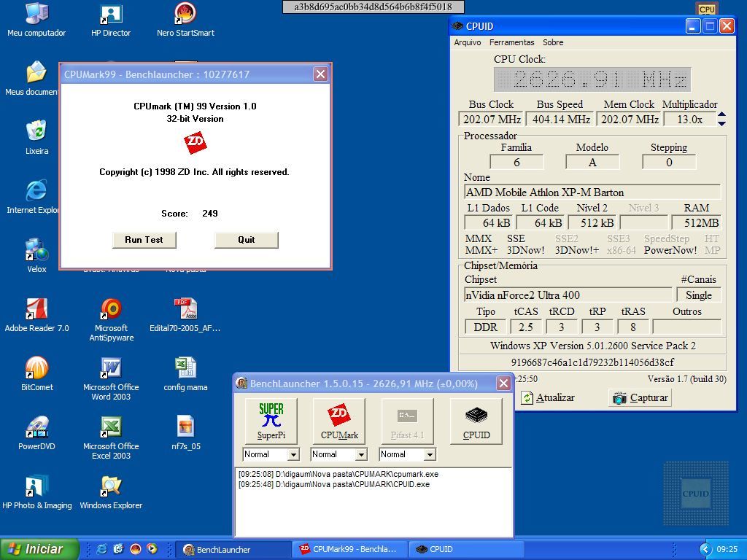Open Arquivo menu in CPUID
Image resolution: width=747 pixels, height=560 pixels.
pos(468,42)
